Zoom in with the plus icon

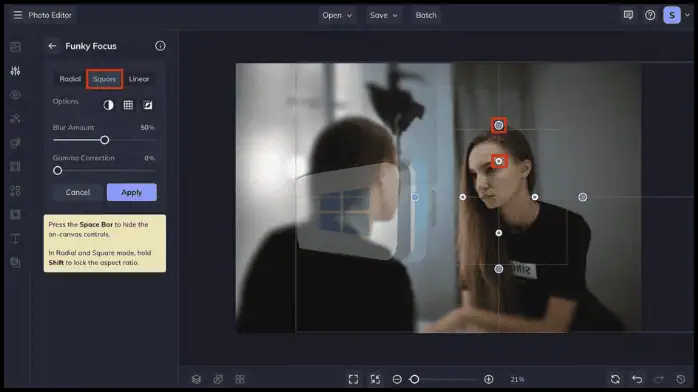[x=488, y=379]
